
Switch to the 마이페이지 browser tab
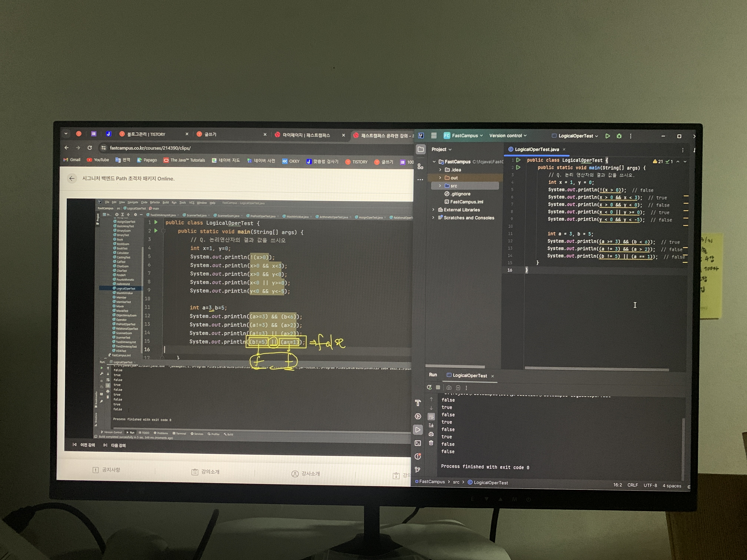[306, 135]
